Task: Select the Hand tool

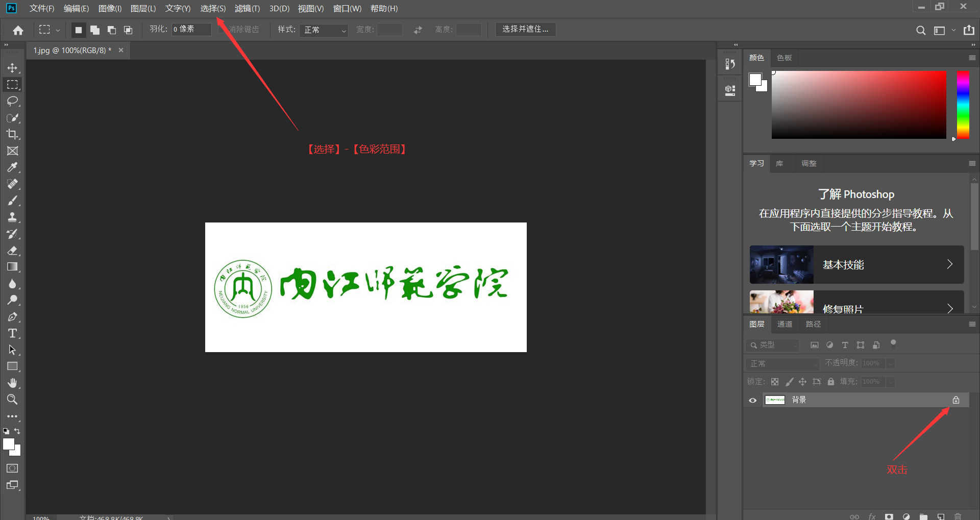Action: click(x=12, y=383)
